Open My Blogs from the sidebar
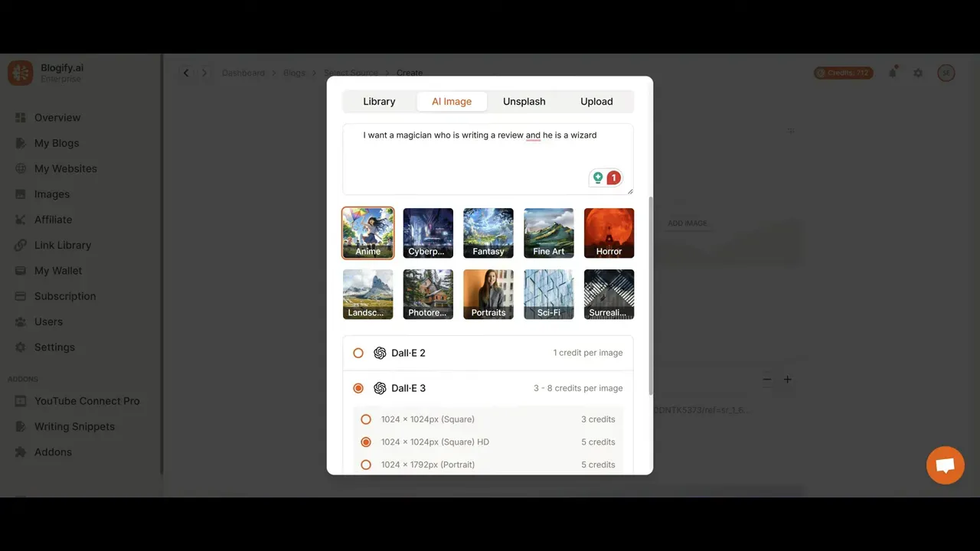Viewport: 980px width, 551px height. point(57,143)
